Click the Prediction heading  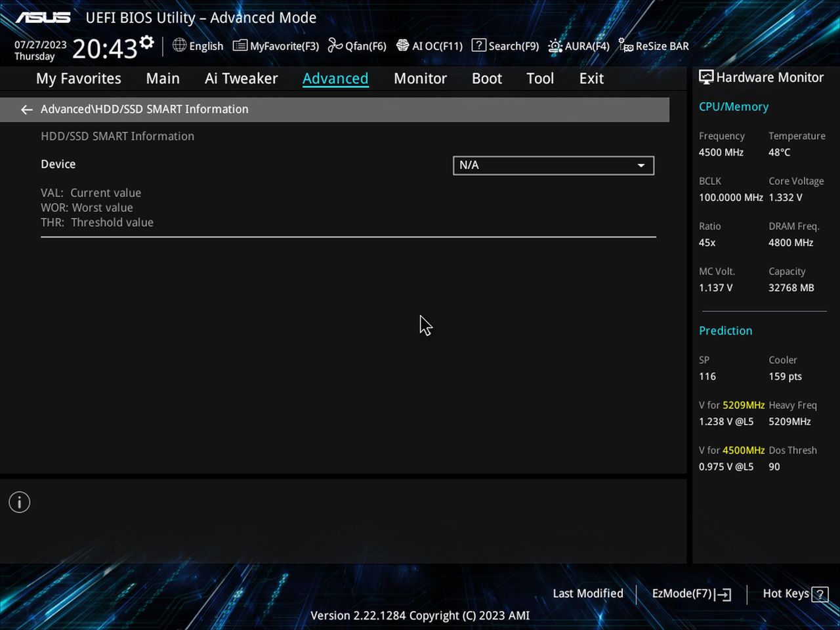[725, 331]
